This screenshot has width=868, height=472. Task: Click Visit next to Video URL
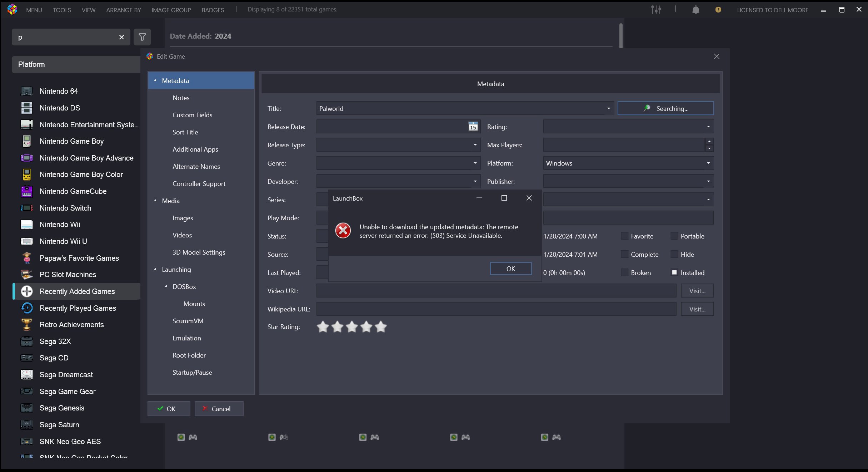coord(697,291)
